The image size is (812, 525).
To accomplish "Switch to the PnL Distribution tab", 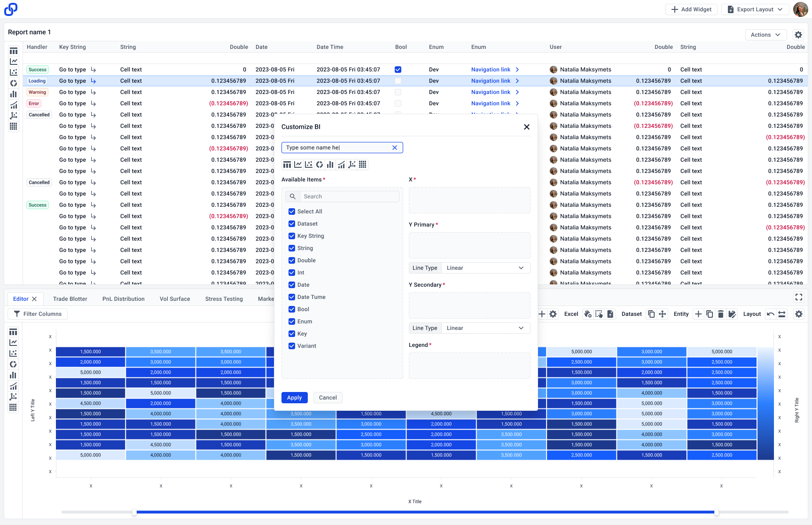I will (124, 299).
